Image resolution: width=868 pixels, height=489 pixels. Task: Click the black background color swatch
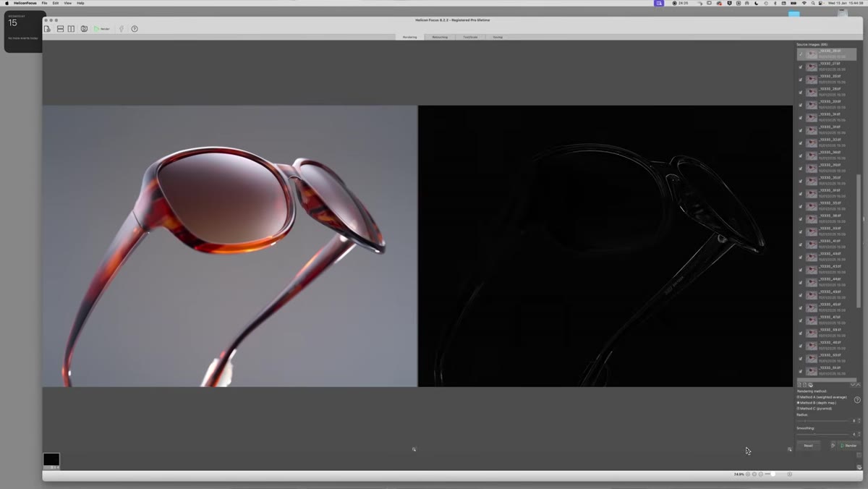(51, 459)
